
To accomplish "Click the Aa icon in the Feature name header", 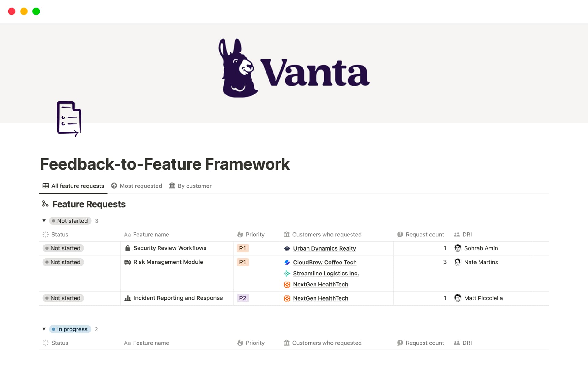I will pos(127,235).
